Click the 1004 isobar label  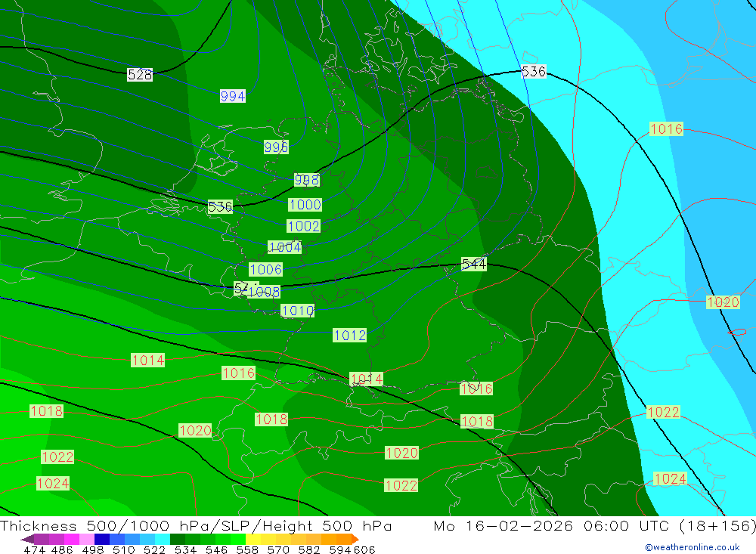284,247
